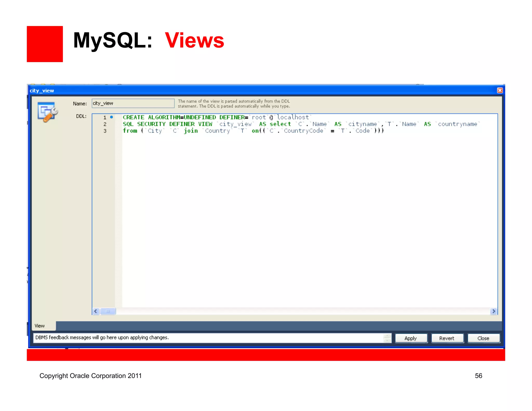Click line number 3 in the gutter
This screenshot has height=411, width=532.
point(105,131)
